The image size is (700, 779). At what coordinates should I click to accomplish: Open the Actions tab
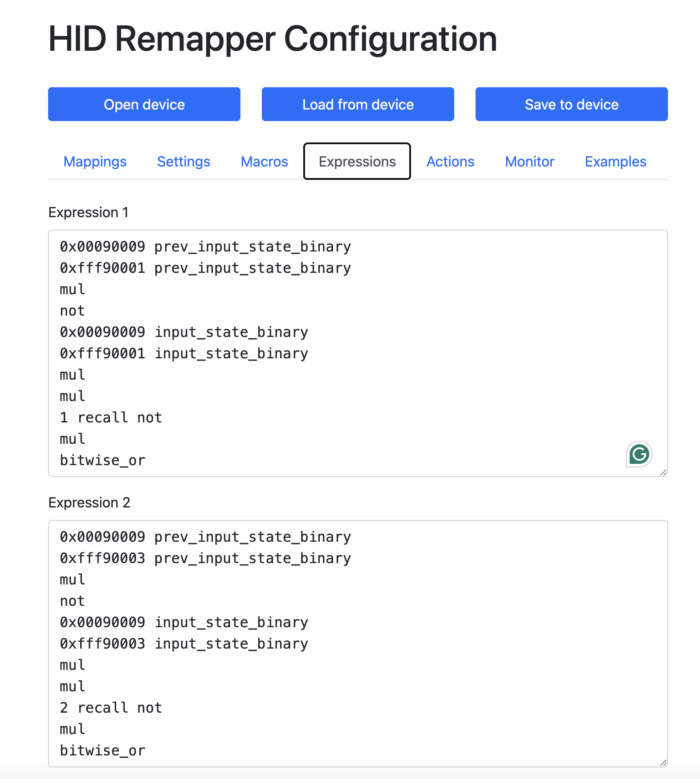[450, 162]
